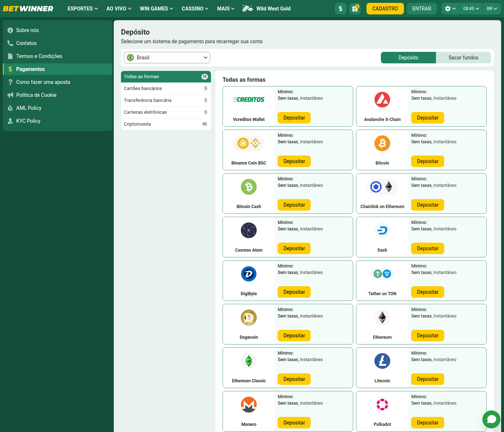Expand the ESPORTES menu

(82, 9)
